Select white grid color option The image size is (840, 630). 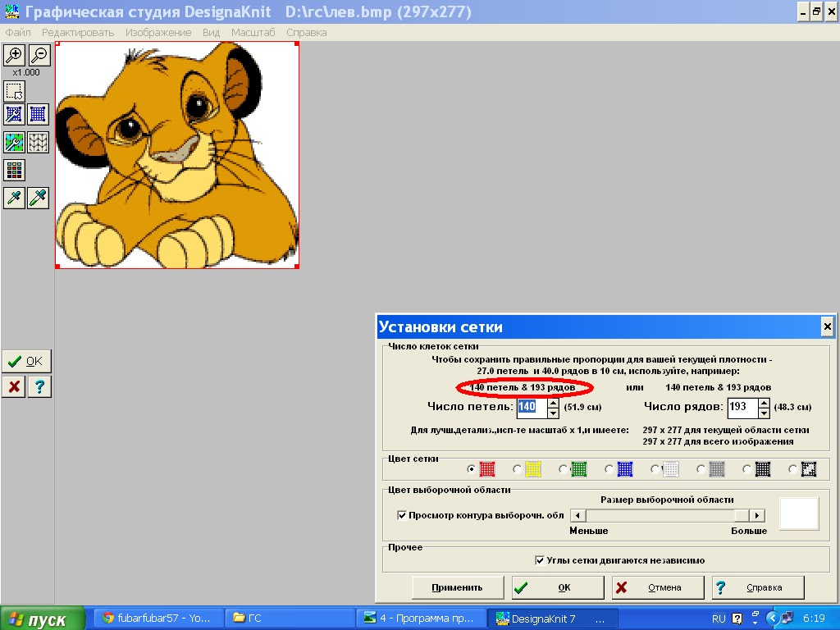tap(655, 469)
